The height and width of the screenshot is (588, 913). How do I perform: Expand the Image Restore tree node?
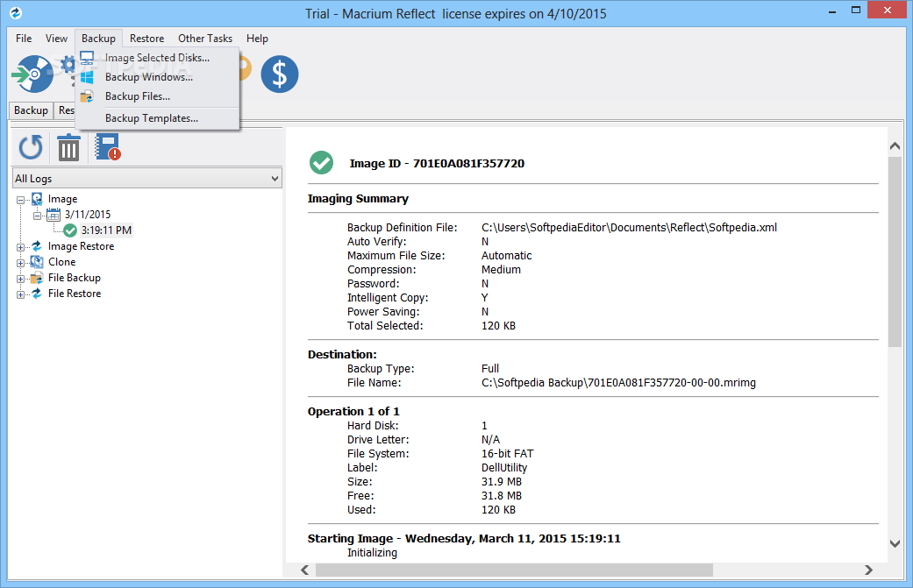tap(20, 247)
